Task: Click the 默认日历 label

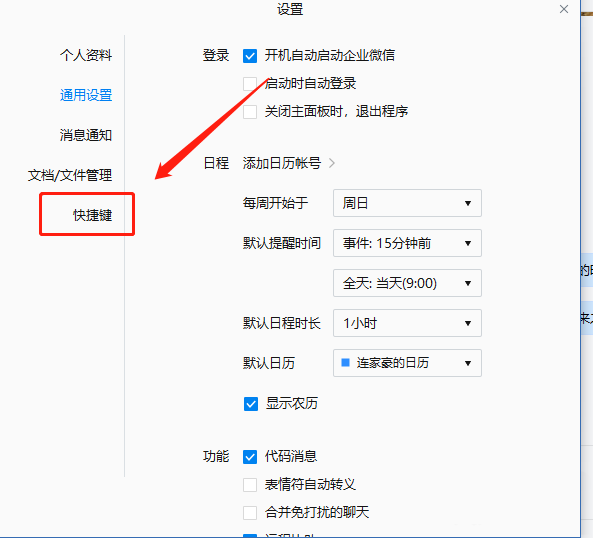Action: 269,363
